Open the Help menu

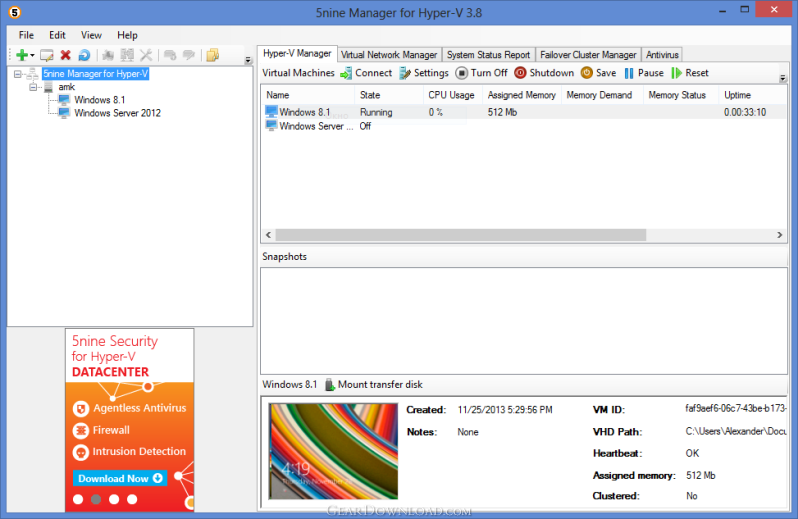pos(127,35)
